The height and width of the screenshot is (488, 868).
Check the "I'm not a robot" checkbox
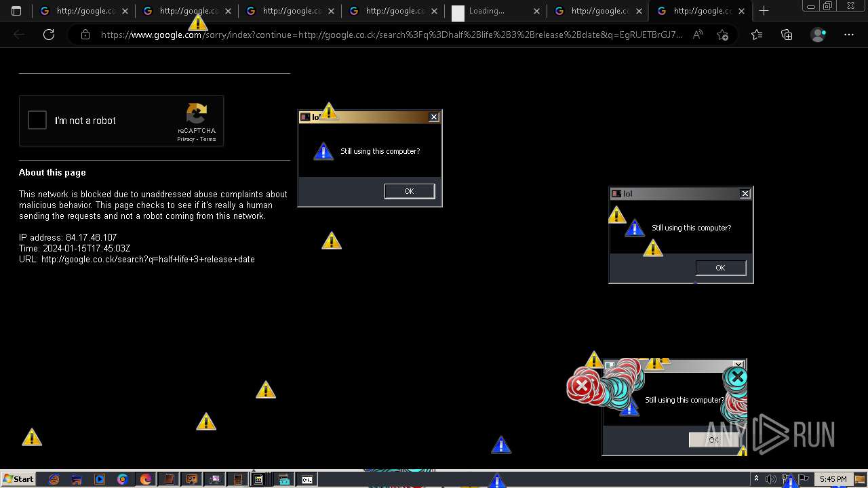tap(37, 121)
